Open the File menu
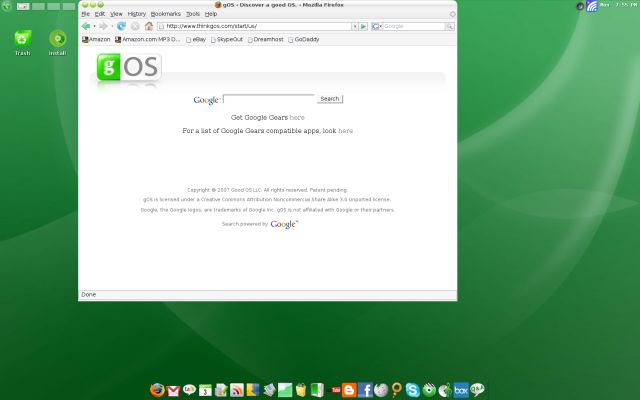 coord(85,14)
